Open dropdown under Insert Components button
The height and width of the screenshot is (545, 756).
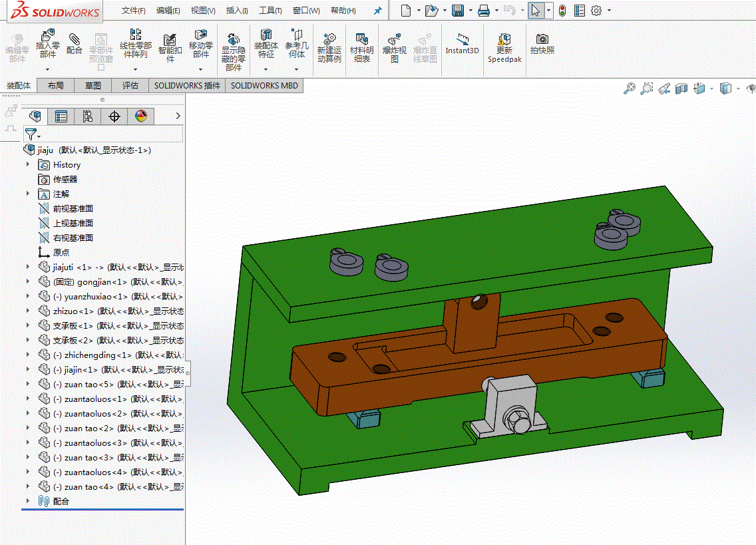(x=47, y=69)
